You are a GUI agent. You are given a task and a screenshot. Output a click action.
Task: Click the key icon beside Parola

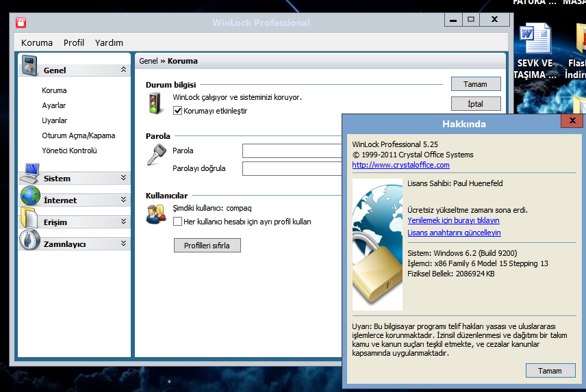tap(156, 155)
